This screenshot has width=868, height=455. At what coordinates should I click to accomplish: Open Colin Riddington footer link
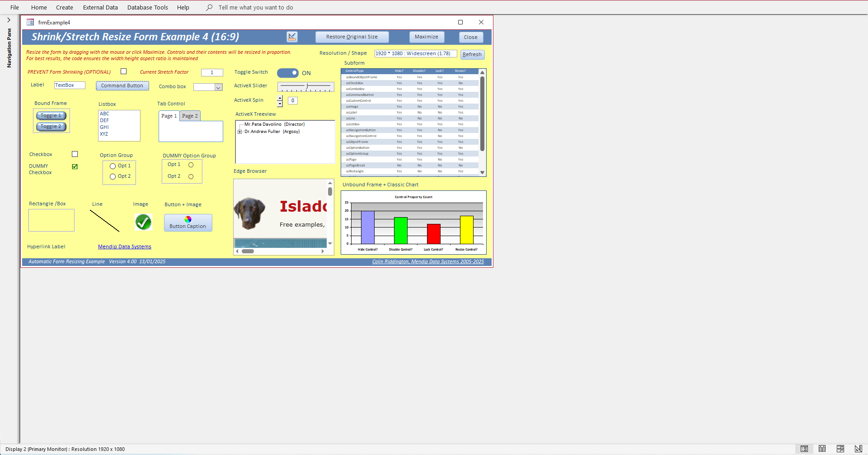coord(428,261)
